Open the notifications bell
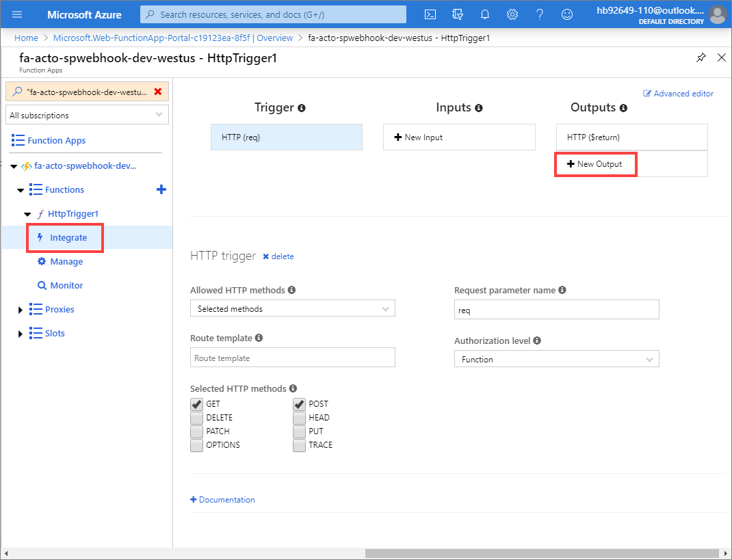 coord(485,14)
